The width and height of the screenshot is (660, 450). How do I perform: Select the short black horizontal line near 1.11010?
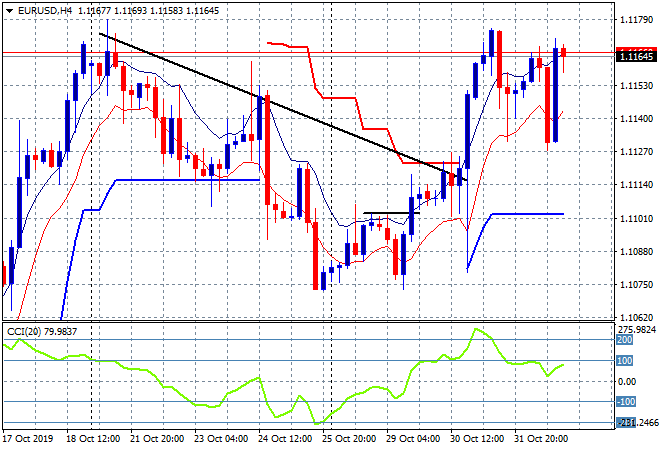coord(391,213)
